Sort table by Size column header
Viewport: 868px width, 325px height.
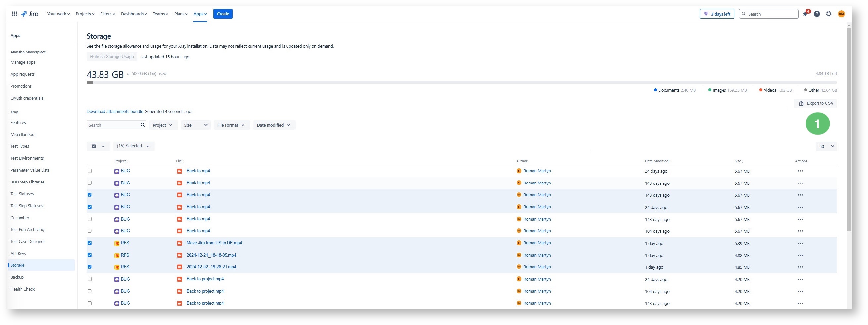[739, 161]
